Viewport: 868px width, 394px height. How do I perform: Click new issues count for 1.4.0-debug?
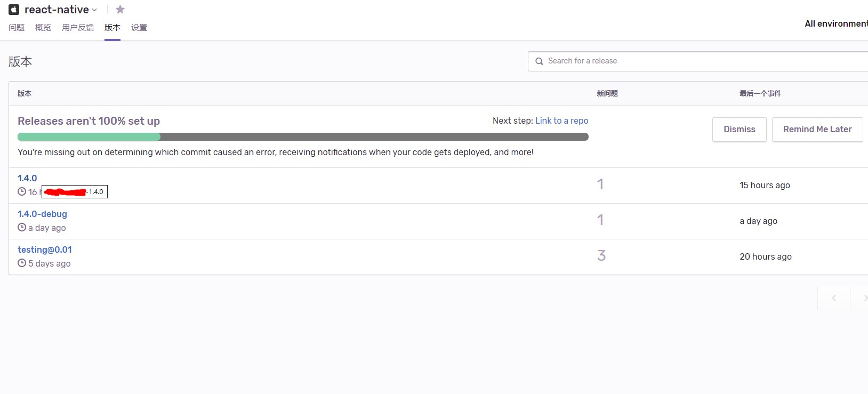pos(600,220)
